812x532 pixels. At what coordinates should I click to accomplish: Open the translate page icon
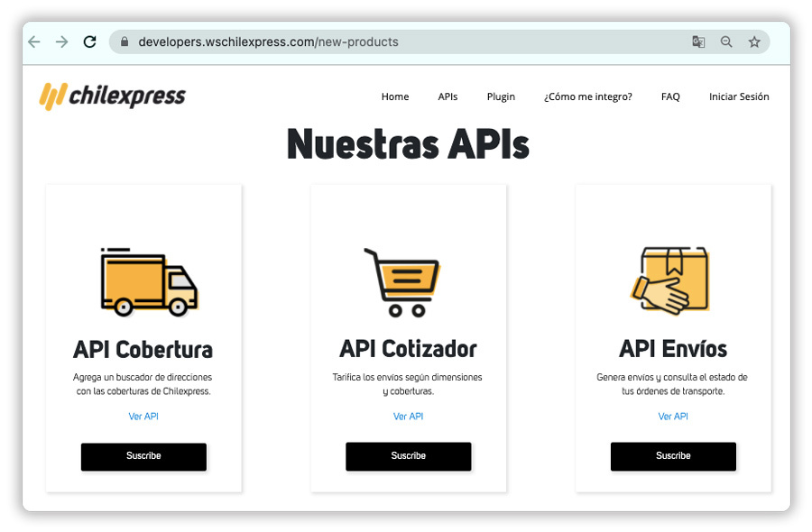coord(698,41)
